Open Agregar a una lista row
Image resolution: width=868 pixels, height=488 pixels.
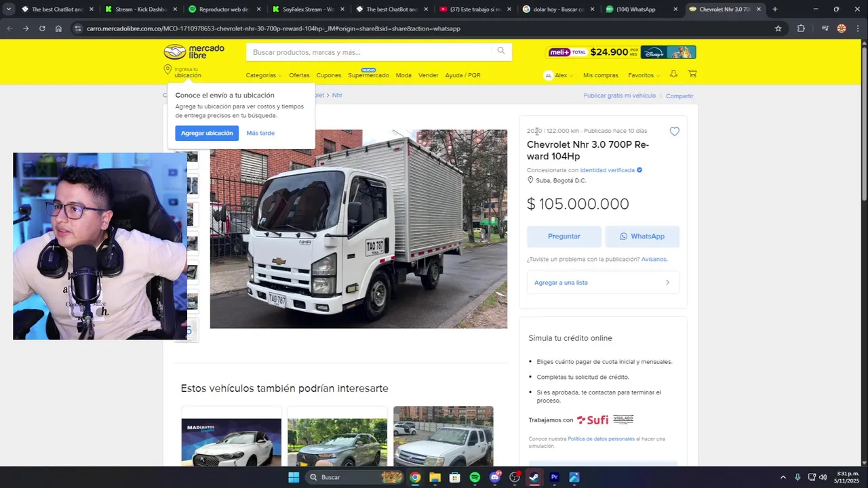[603, 283]
